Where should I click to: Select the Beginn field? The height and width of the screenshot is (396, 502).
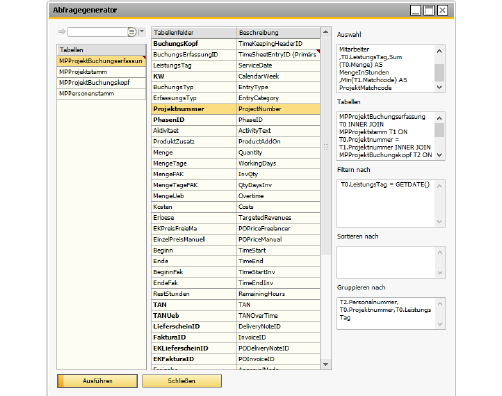[x=194, y=250]
